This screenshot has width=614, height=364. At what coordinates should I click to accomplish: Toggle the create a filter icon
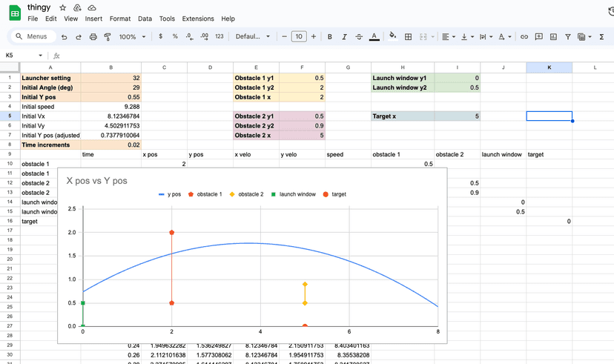point(567,36)
